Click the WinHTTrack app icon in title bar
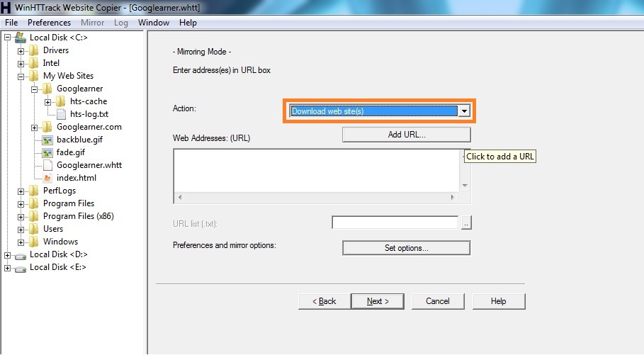 [x=6, y=7]
